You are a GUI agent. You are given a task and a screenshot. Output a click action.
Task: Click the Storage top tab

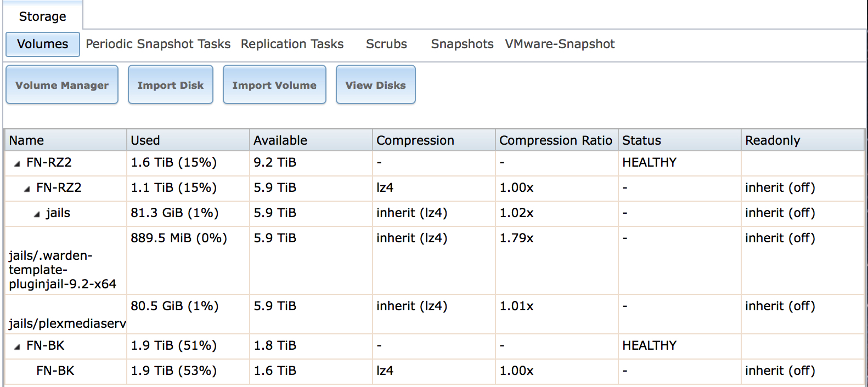point(43,16)
